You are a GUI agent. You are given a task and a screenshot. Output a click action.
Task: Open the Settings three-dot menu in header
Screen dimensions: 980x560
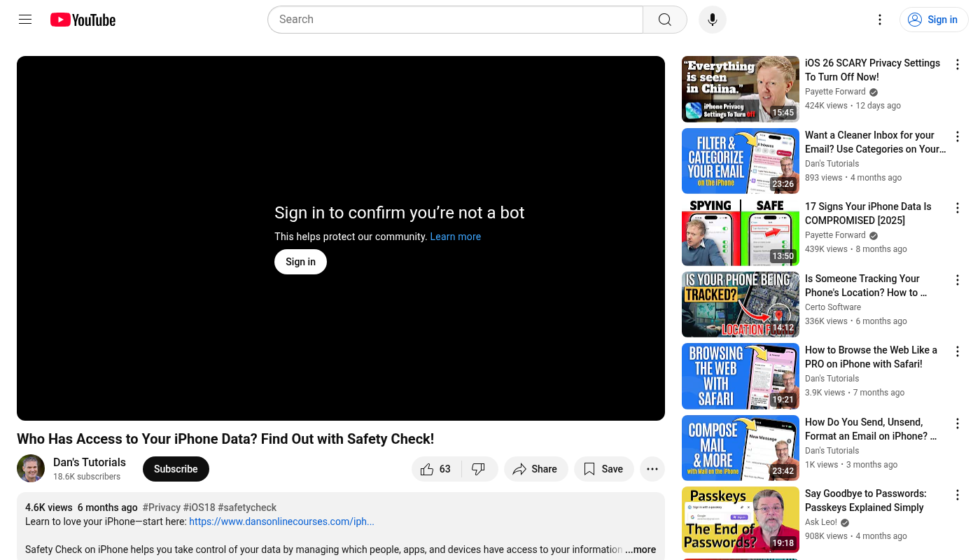(x=880, y=20)
